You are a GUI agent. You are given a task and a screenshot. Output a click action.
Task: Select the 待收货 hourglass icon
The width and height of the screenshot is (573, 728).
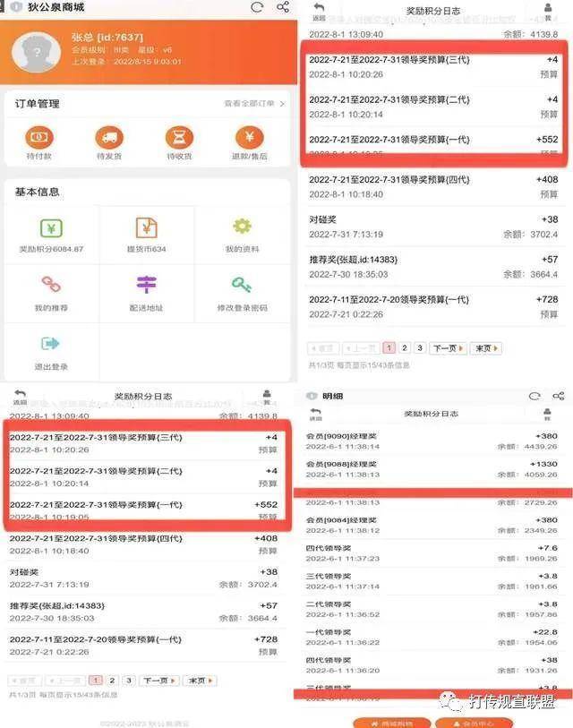[179, 138]
